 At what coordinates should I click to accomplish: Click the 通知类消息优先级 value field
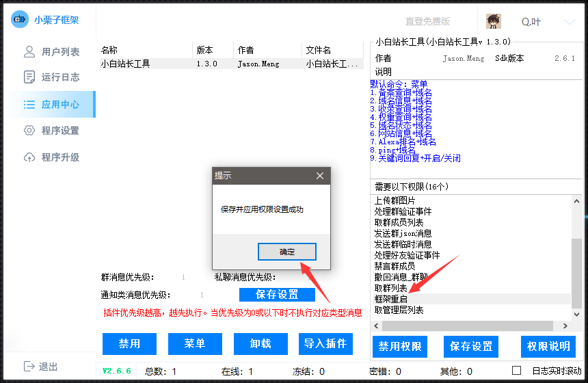(202, 295)
